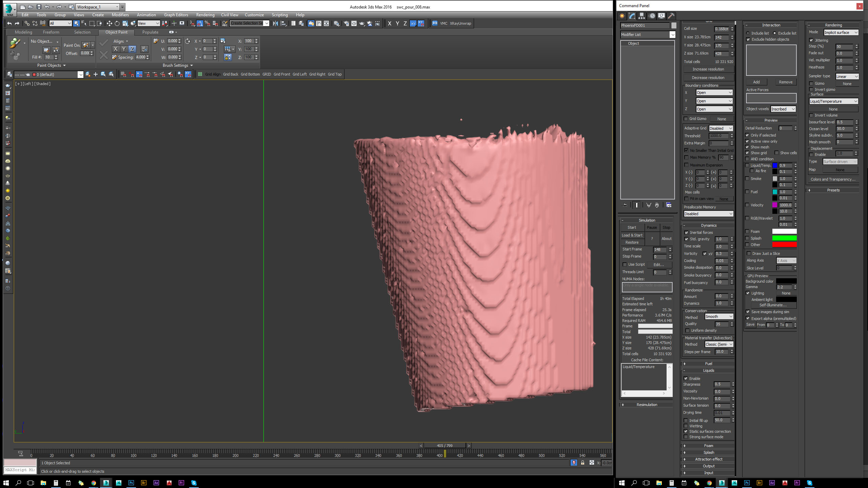This screenshot has height=488, width=868.
Task: Open the Utilities hammer panel icon
Action: click(671, 16)
